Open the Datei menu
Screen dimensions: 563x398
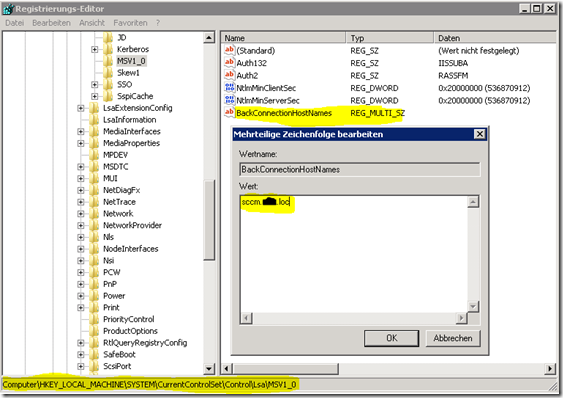point(14,23)
